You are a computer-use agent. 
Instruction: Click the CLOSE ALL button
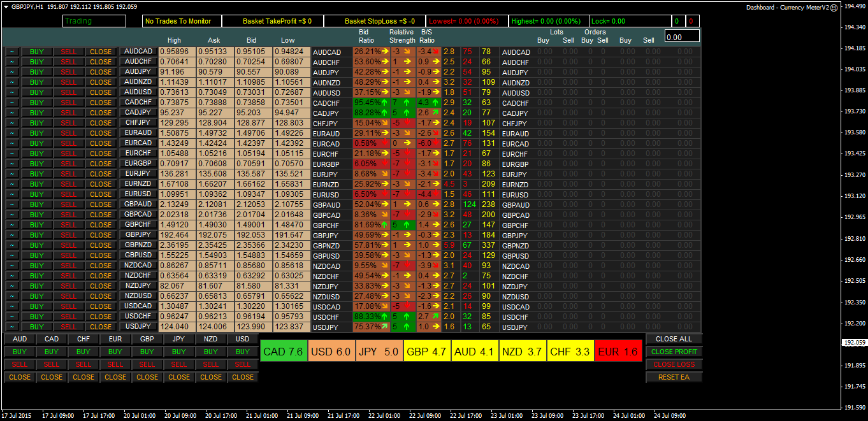click(674, 339)
